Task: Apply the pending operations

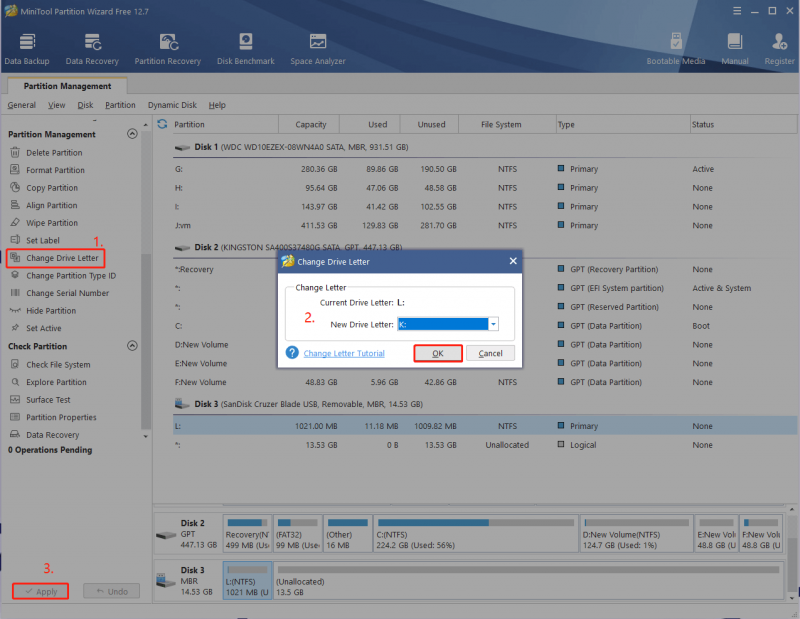Action: click(x=40, y=591)
